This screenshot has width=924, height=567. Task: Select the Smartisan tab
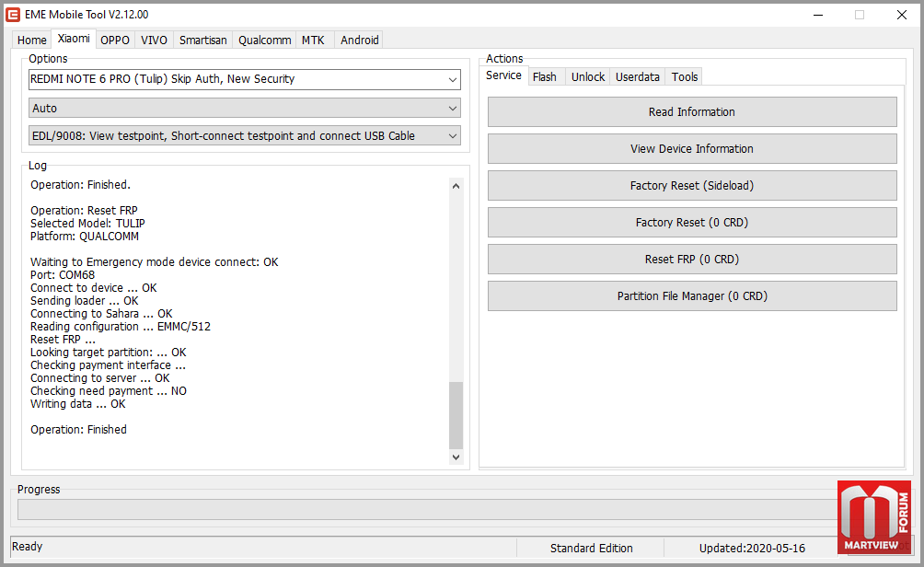[x=202, y=40]
